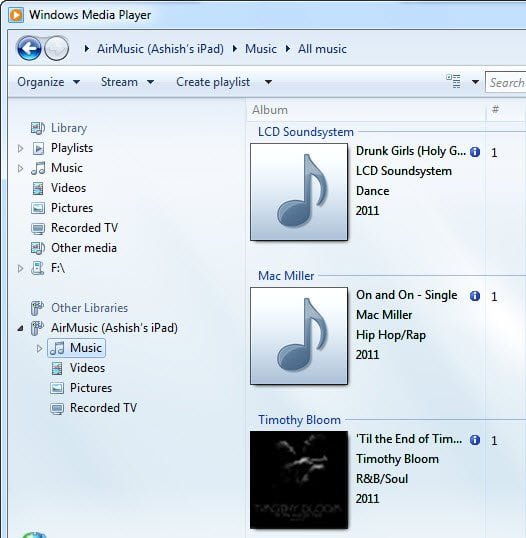This screenshot has width=526, height=538.
Task: Select Pictures under Library
Action: (72, 208)
